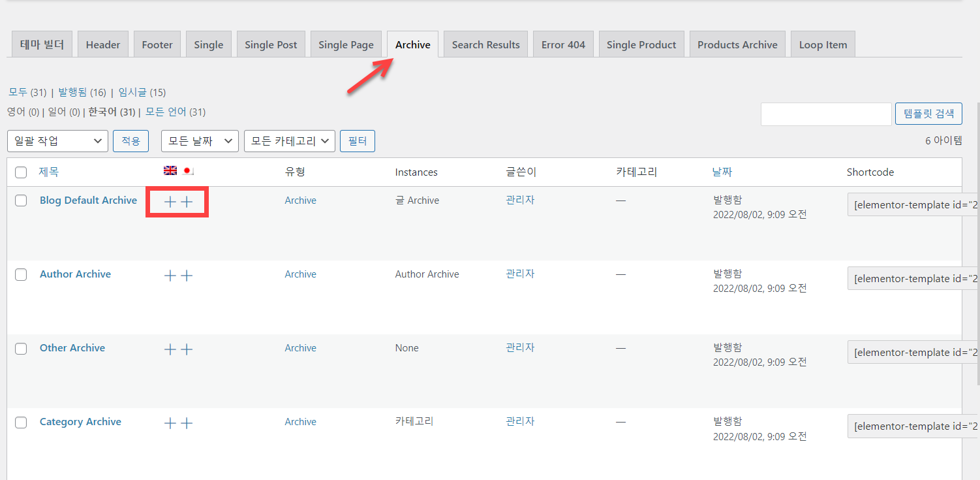This screenshot has width=980, height=480.
Task: Sort by 제목 column header
Action: [48, 172]
